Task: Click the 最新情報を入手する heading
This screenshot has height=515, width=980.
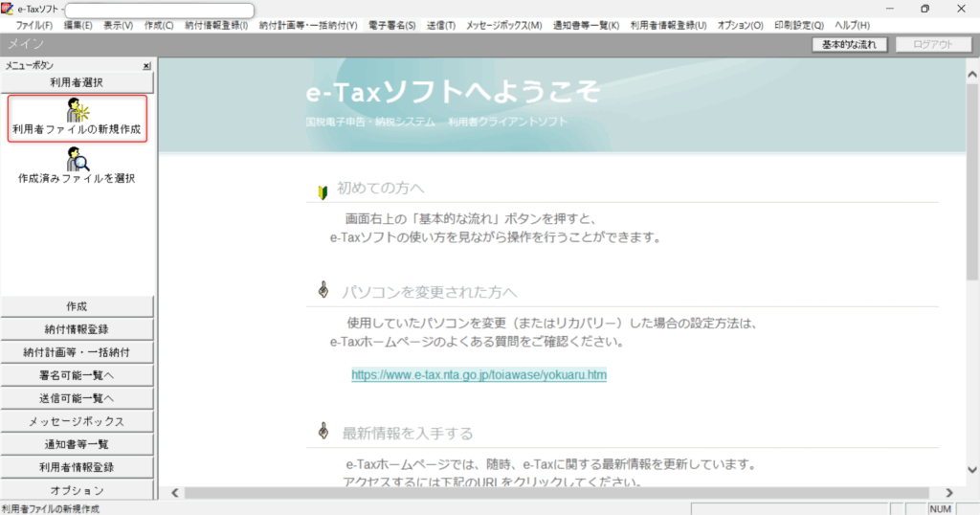Action: 408,433
